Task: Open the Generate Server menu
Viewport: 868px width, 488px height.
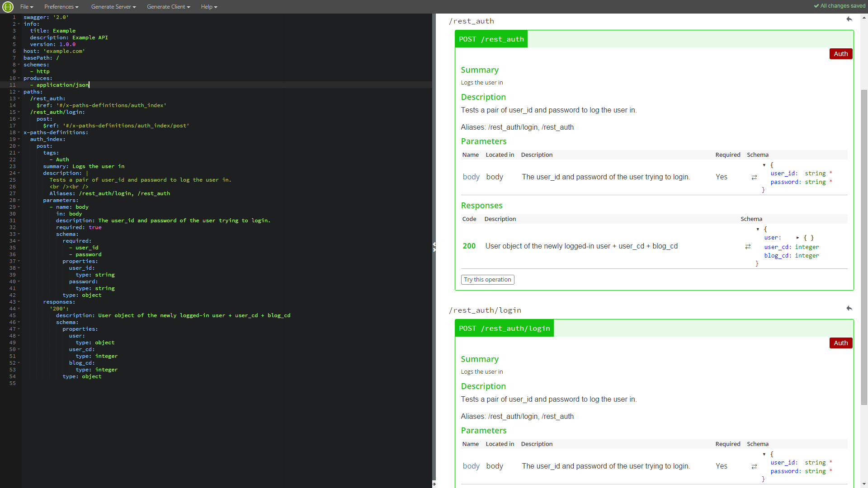Action: 113,7
